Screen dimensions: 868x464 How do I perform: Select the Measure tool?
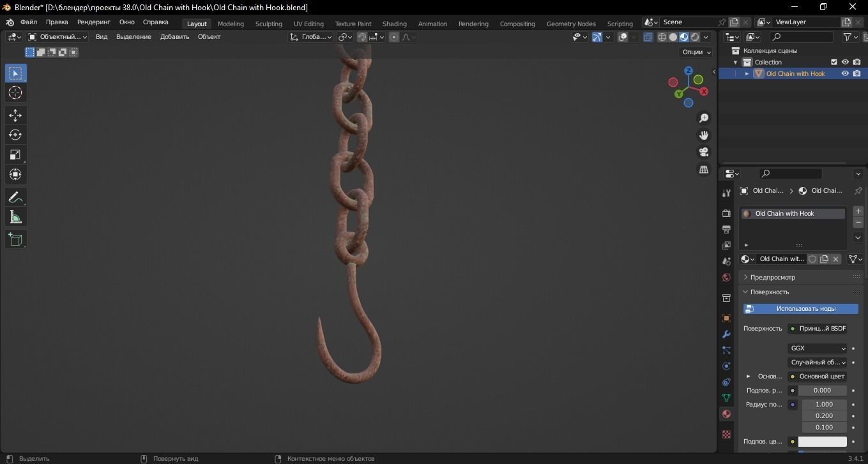tap(15, 218)
